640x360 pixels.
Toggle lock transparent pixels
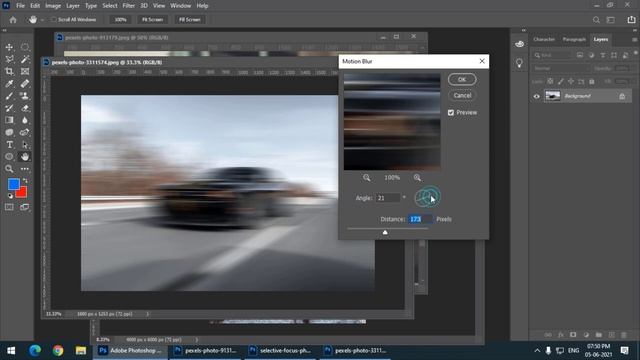click(x=550, y=82)
